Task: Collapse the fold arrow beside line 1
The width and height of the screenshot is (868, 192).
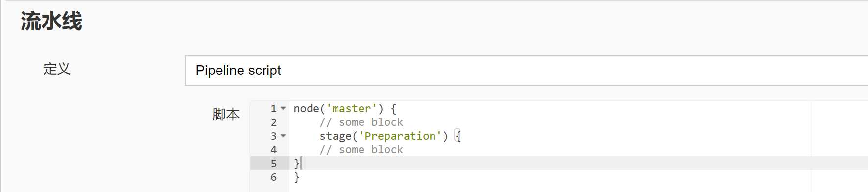Action: [x=283, y=108]
